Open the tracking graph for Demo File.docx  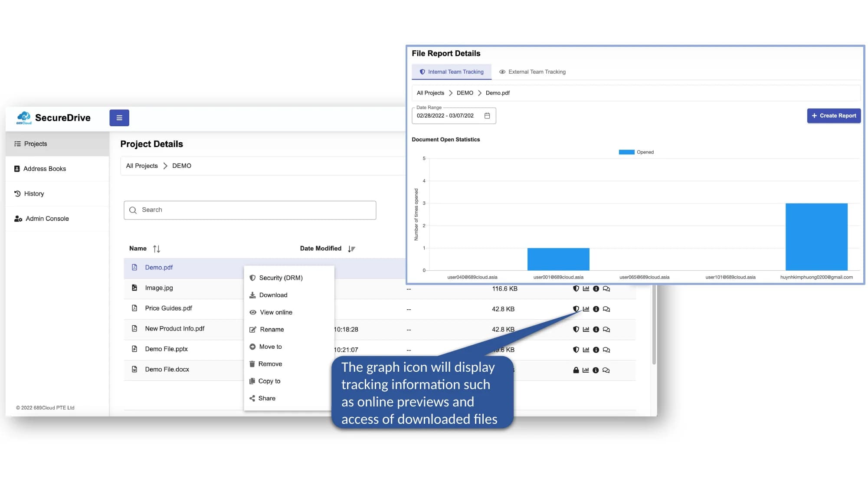pyautogui.click(x=586, y=370)
